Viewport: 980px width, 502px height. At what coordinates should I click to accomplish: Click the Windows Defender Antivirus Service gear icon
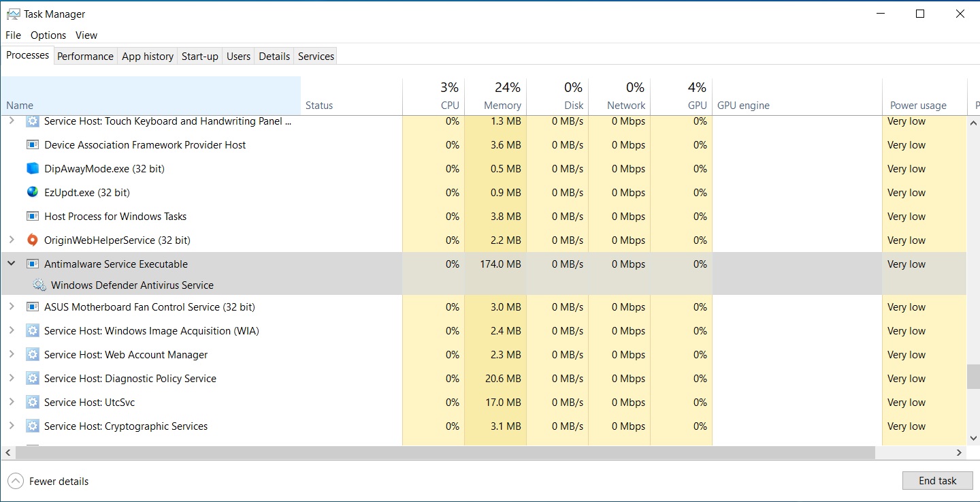(39, 285)
